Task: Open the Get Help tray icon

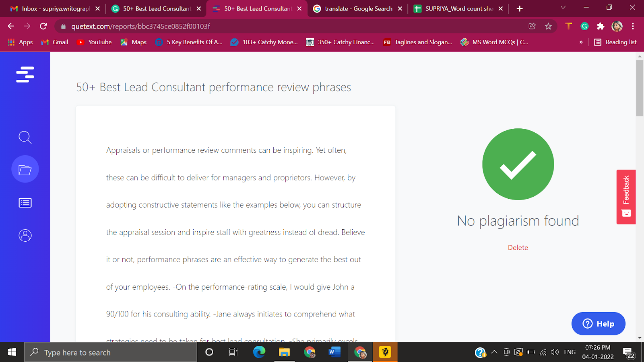Action: (x=480, y=353)
